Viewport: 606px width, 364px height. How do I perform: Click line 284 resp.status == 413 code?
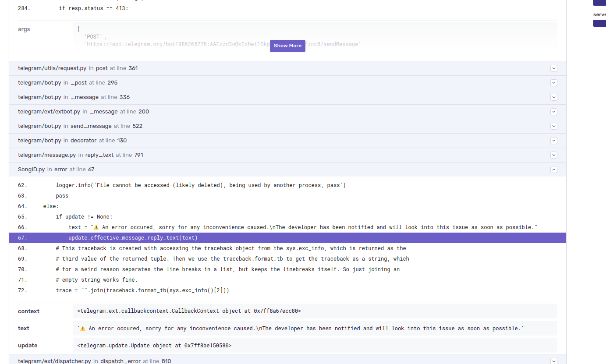pyautogui.click(x=94, y=8)
